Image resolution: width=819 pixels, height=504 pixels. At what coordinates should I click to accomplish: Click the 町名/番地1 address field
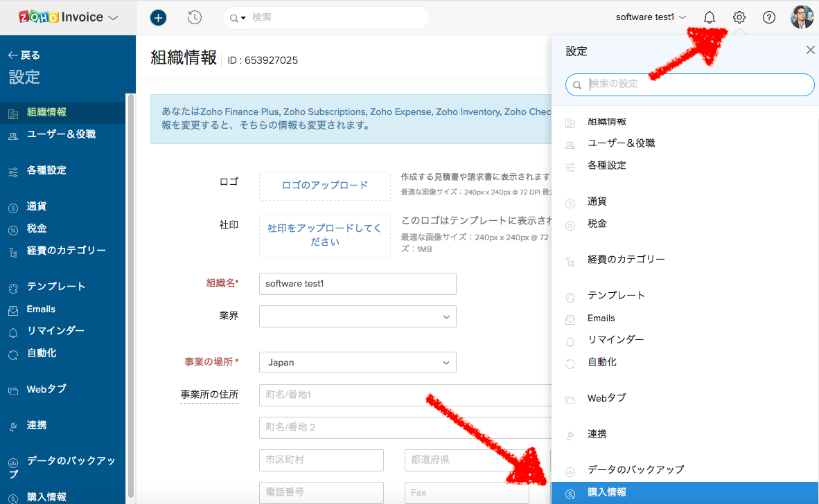[405, 395]
